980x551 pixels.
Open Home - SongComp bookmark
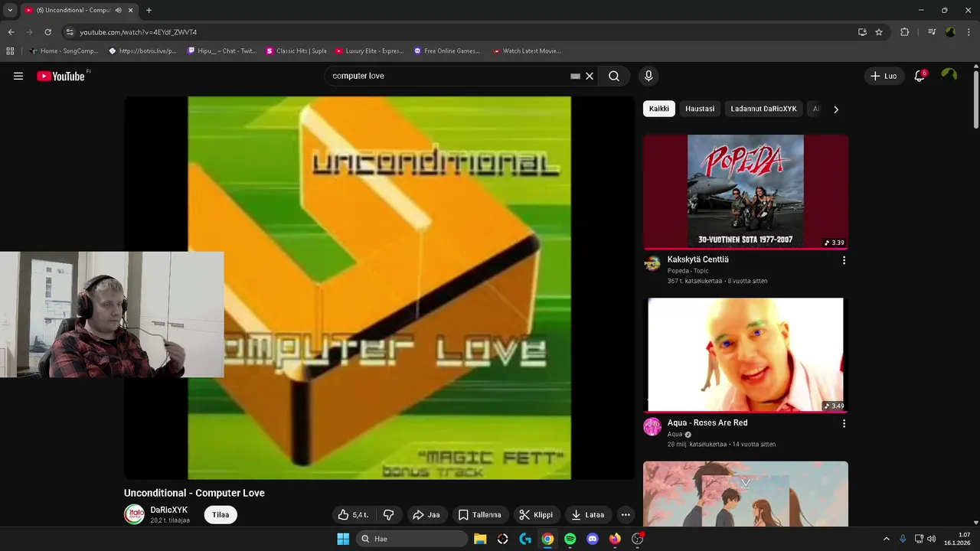click(64, 51)
